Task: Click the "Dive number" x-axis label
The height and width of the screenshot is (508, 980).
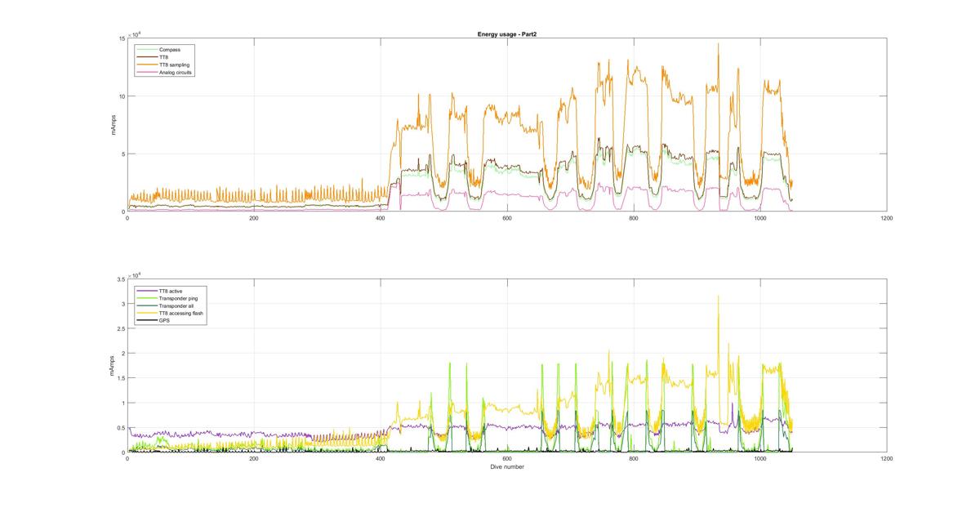Action: (507, 467)
